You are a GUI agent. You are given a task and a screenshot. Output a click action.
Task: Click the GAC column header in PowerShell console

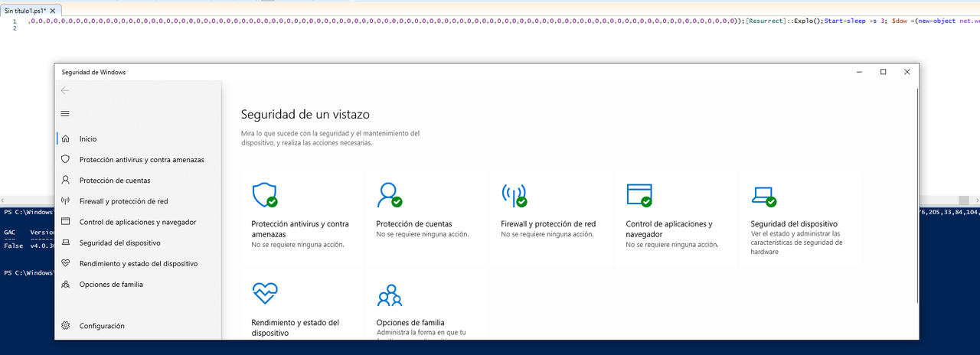point(9,232)
